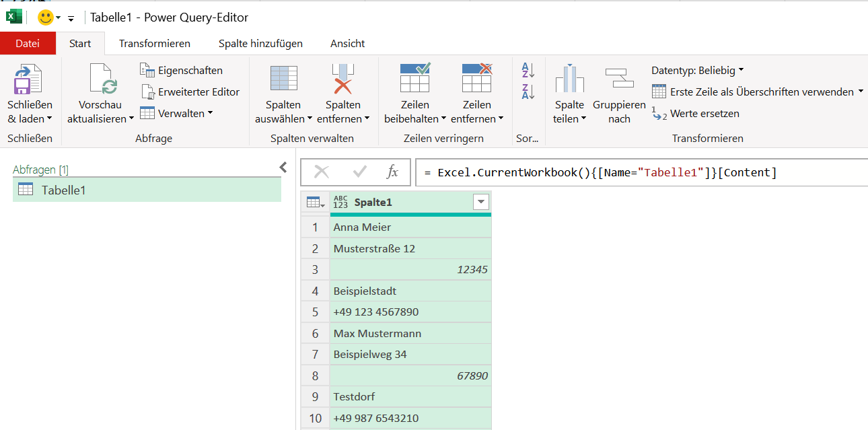Click the Spalten auswählen icon
Image resolution: width=868 pixels, height=430 pixels.
[x=283, y=79]
